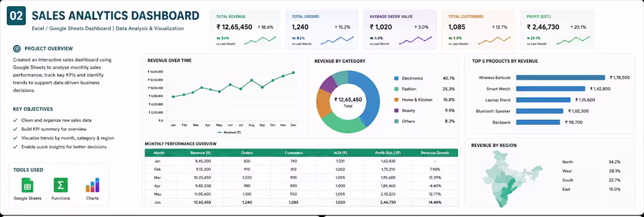
Task: Click the donut chart center total
Action: pyautogui.click(x=348, y=102)
